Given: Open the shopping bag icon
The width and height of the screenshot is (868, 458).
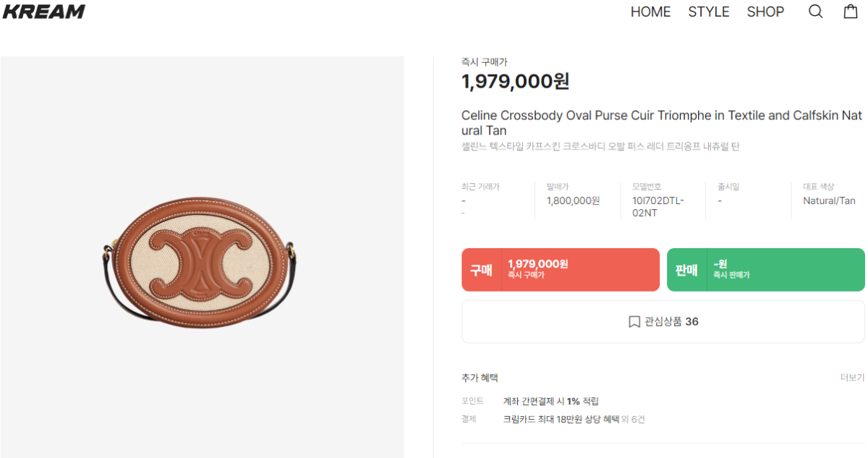Looking at the screenshot, I should click(851, 12).
